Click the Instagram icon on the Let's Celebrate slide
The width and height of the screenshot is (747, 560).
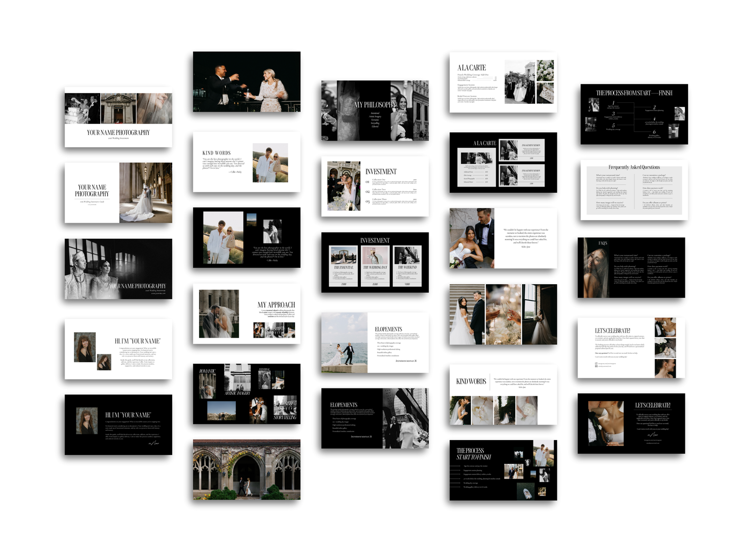point(597,363)
